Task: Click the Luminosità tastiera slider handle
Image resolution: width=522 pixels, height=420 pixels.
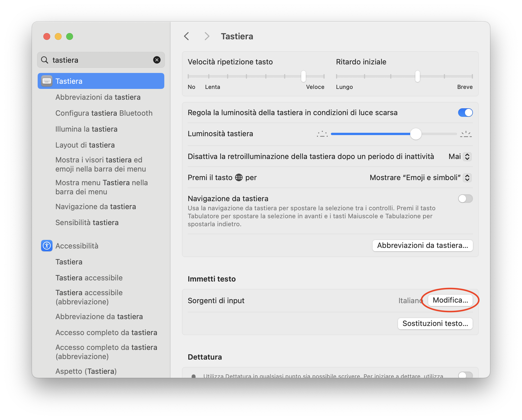Action: [x=416, y=134]
